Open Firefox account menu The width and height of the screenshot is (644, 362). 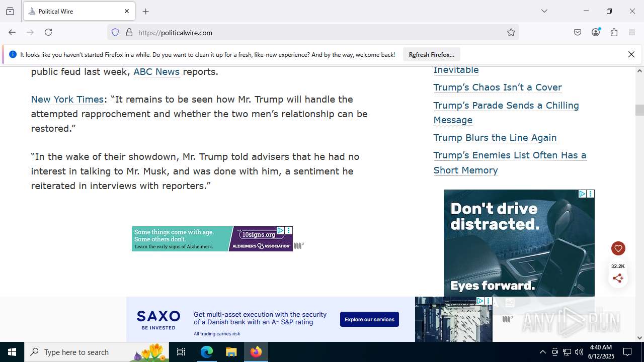coord(596,32)
